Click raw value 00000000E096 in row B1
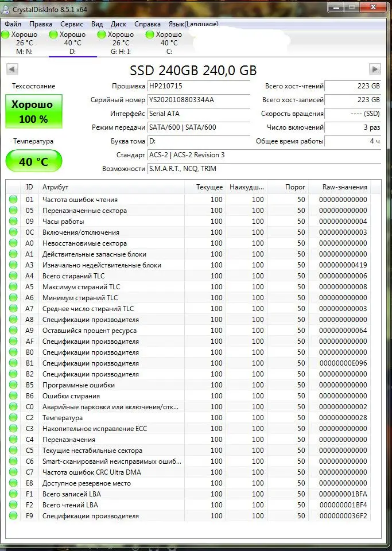This screenshot has height=551, width=392. click(x=343, y=363)
